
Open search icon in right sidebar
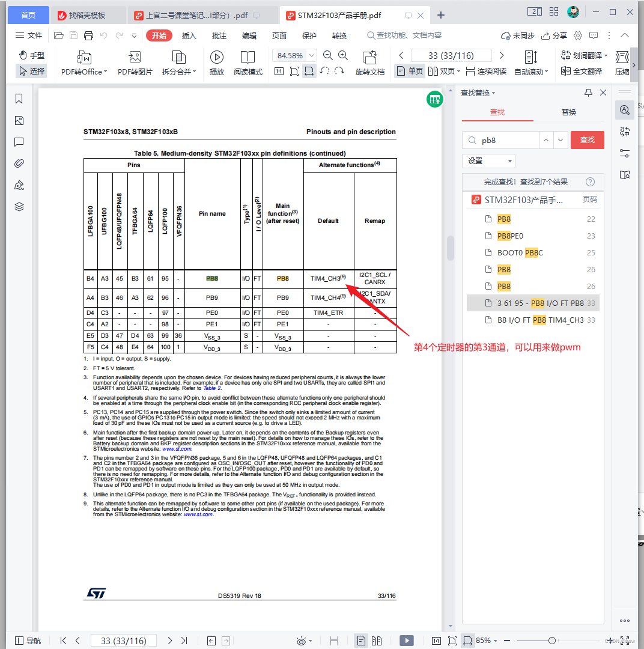pyautogui.click(x=625, y=110)
